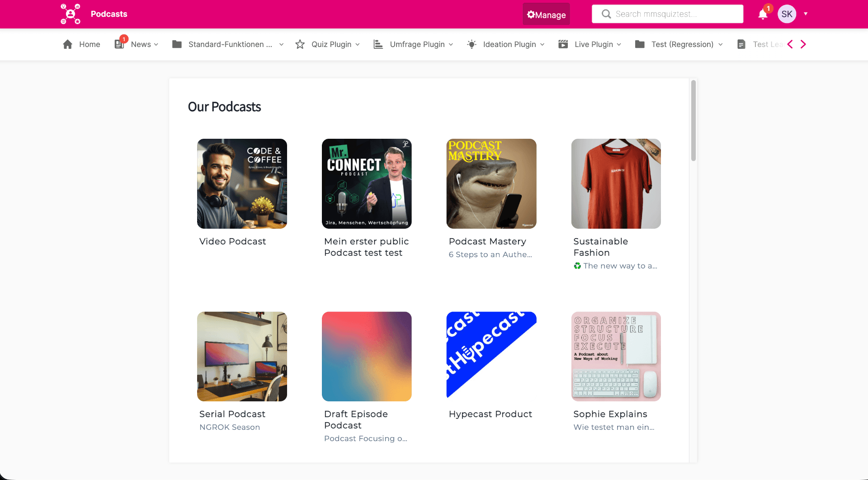
Task: Expand the Quiz Plugin chevron
Action: tap(358, 44)
